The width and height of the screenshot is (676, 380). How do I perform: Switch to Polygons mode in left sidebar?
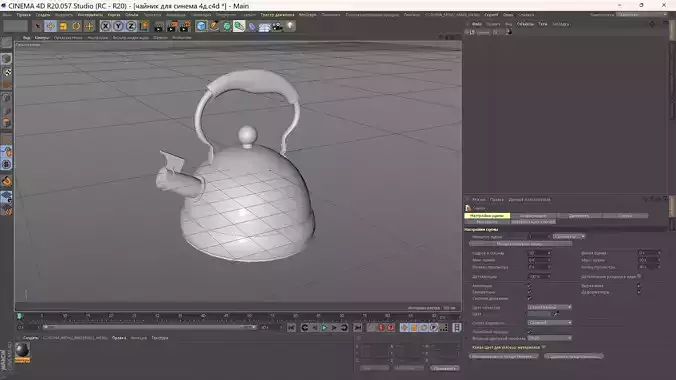tap(6, 123)
